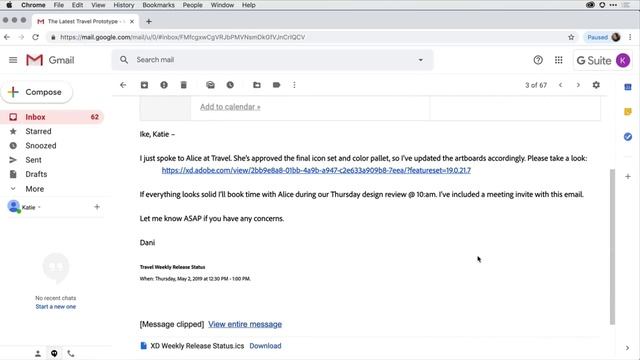The image size is (640, 360).
Task: Open the xd.adobe.com prototype link
Action: 316,170
